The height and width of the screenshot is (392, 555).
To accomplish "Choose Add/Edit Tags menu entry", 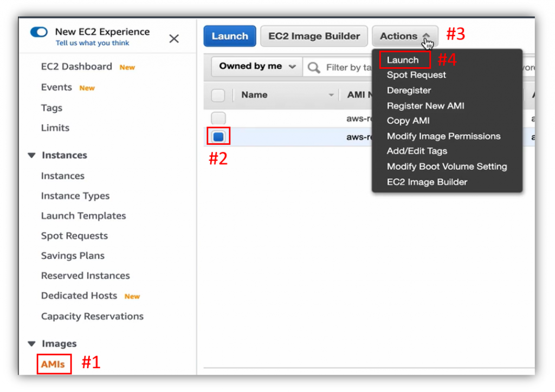I will pos(417,151).
